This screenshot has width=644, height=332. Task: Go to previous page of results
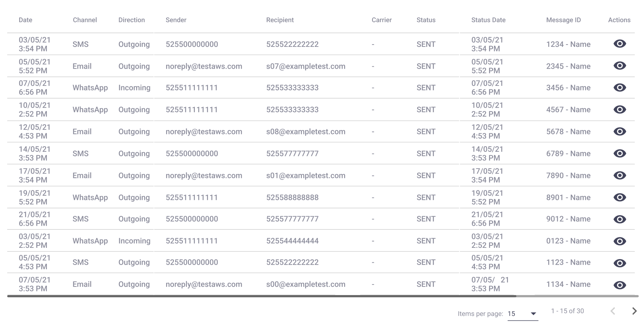click(x=613, y=311)
